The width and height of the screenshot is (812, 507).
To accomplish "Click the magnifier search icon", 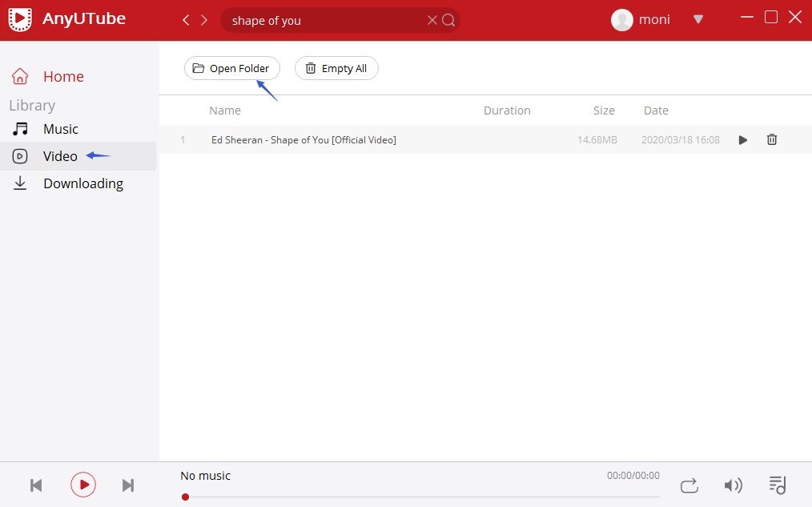I will 448,20.
